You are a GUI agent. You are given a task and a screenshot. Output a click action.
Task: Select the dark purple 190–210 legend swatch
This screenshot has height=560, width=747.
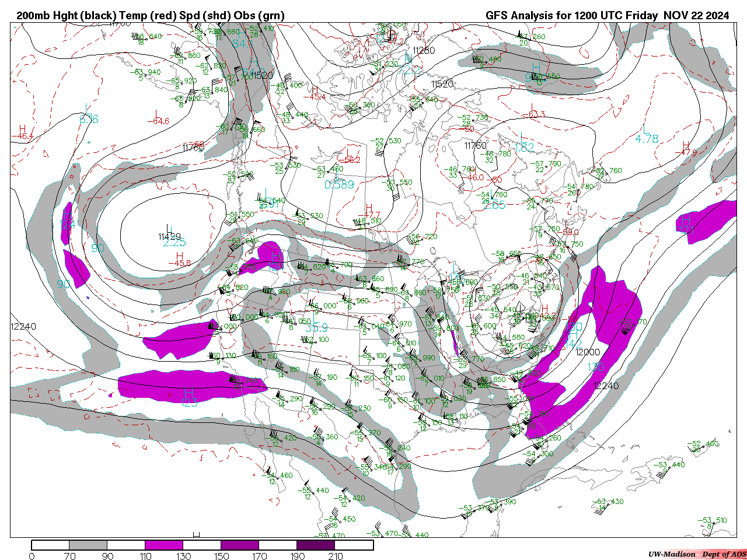coord(316,545)
